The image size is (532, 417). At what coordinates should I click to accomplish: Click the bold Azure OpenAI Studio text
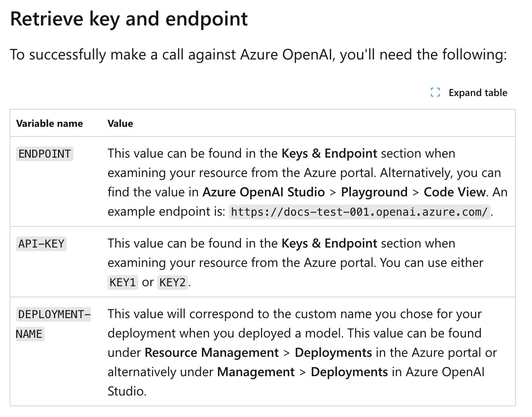point(263,192)
